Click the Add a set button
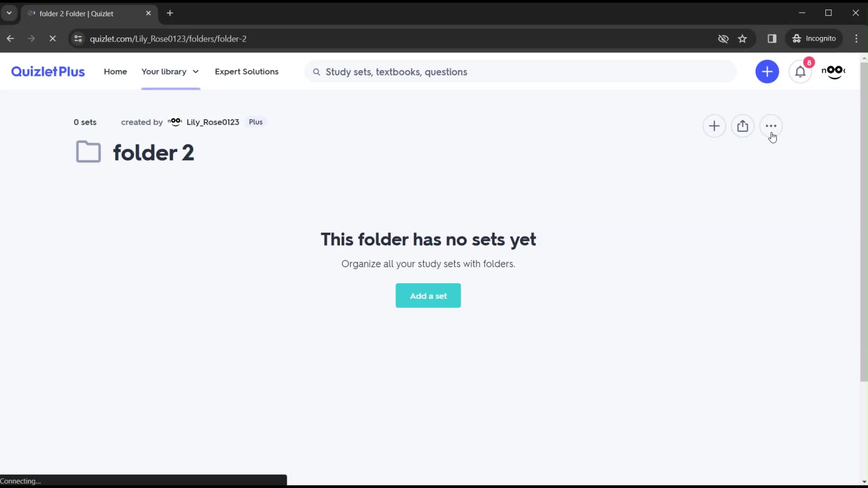Viewport: 868px width, 488px height. (429, 296)
